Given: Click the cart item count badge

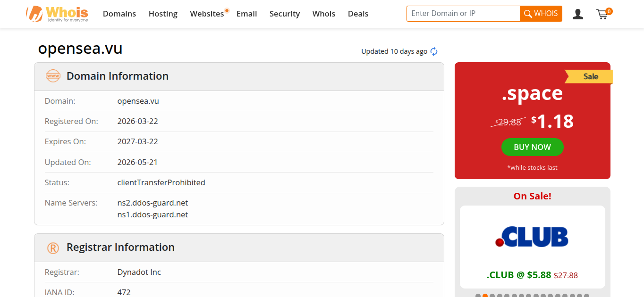Looking at the screenshot, I should click(x=609, y=11).
